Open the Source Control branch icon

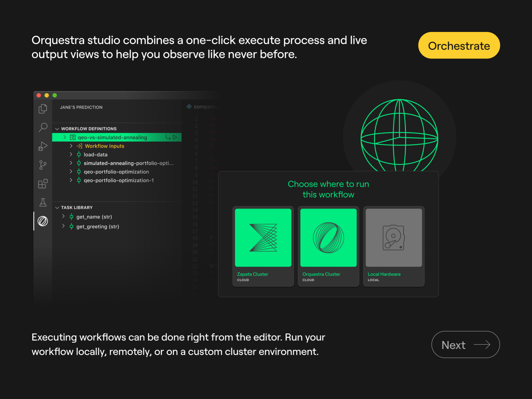[43, 165]
